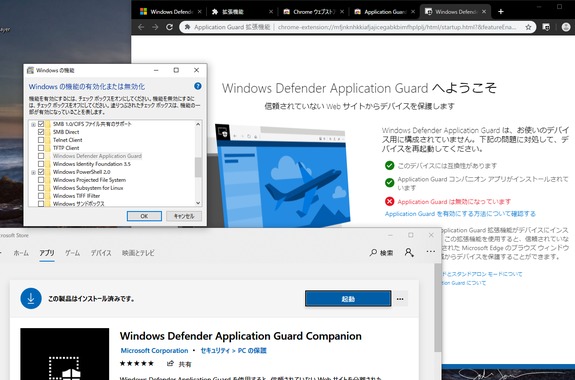Click the five-star rating display

point(137,363)
